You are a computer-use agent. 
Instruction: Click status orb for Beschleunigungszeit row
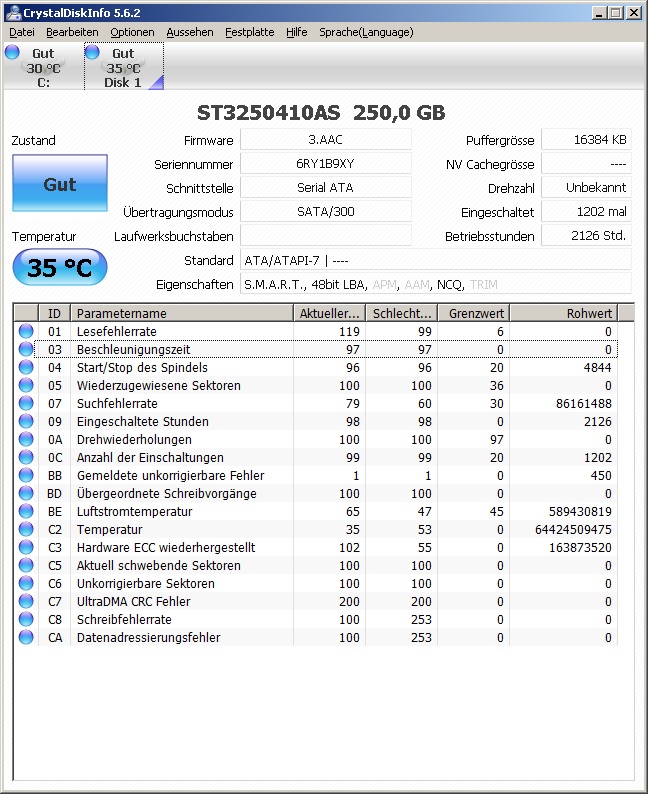(26, 349)
